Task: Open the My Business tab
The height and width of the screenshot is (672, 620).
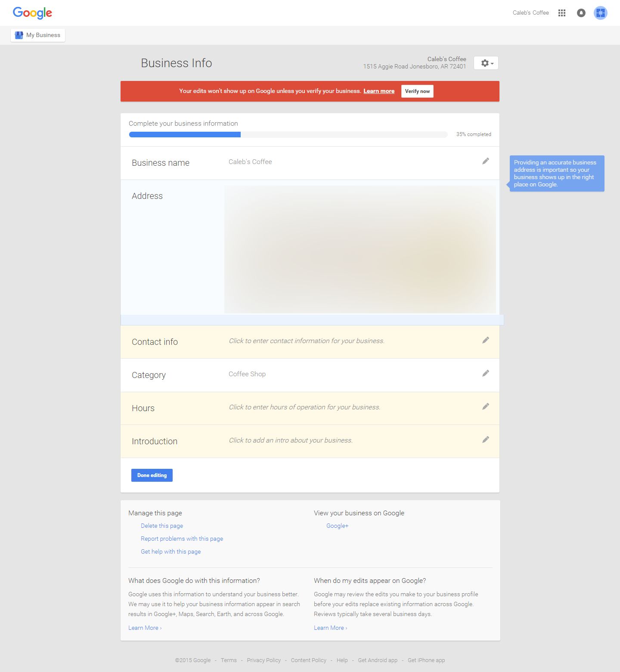Action: [38, 35]
